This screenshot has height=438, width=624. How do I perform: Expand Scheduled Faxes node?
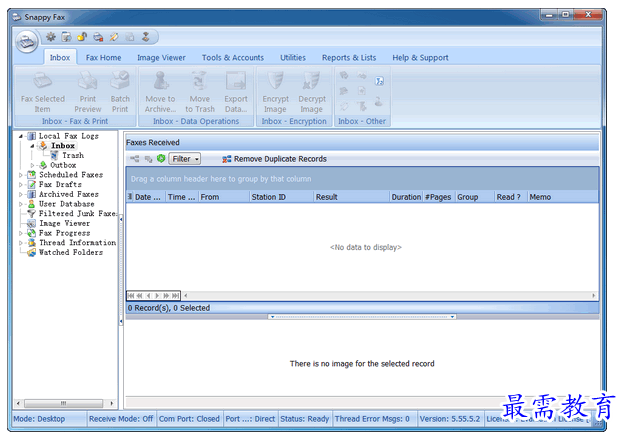21,175
